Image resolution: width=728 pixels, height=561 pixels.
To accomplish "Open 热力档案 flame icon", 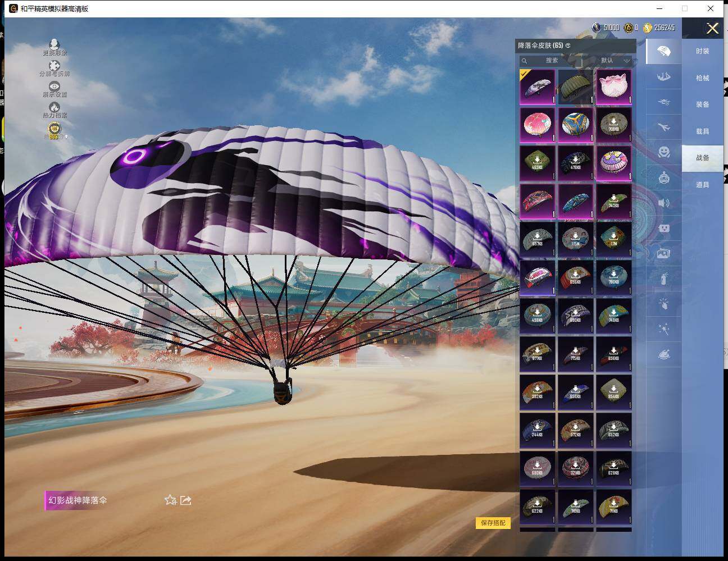I will click(54, 107).
